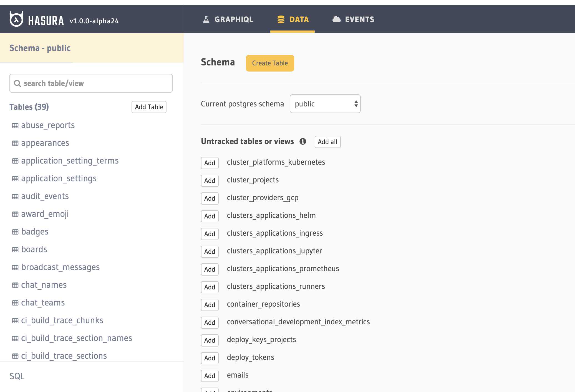
Task: Click the Events cloud icon
Action: (336, 19)
